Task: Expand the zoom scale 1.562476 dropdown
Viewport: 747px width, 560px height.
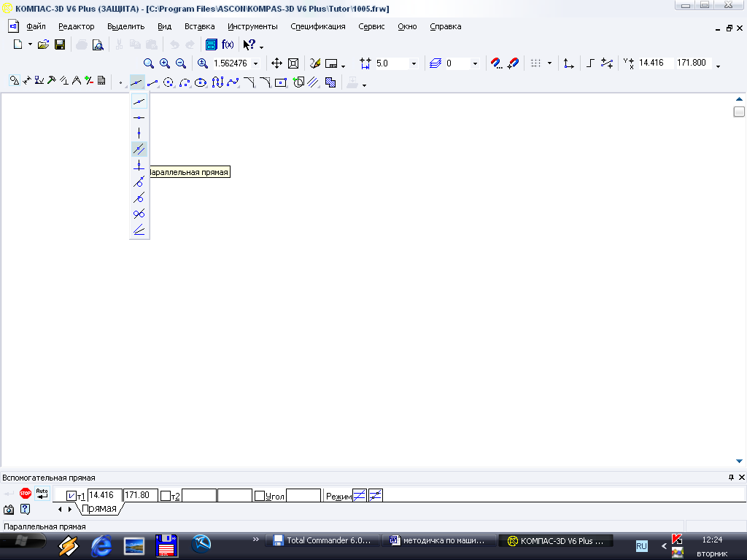Action: 256,63
